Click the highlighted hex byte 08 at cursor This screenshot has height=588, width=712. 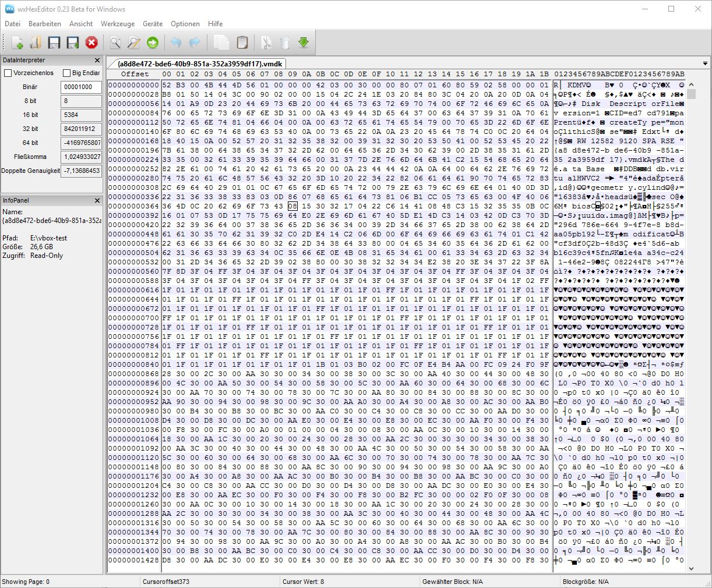tap(292, 206)
